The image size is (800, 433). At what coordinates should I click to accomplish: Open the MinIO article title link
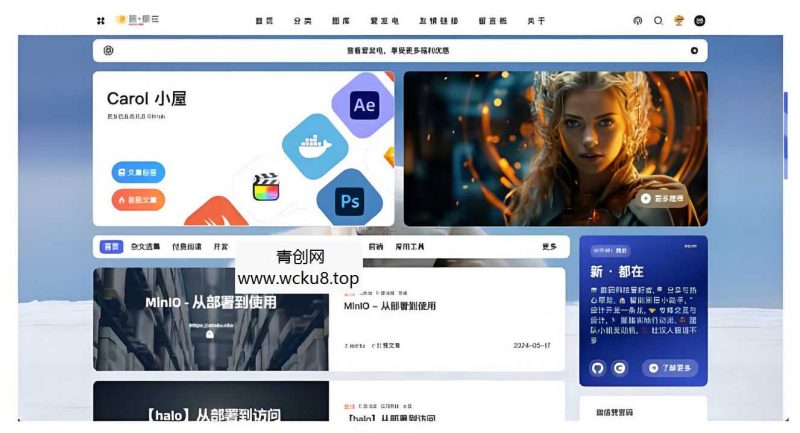[390, 306]
